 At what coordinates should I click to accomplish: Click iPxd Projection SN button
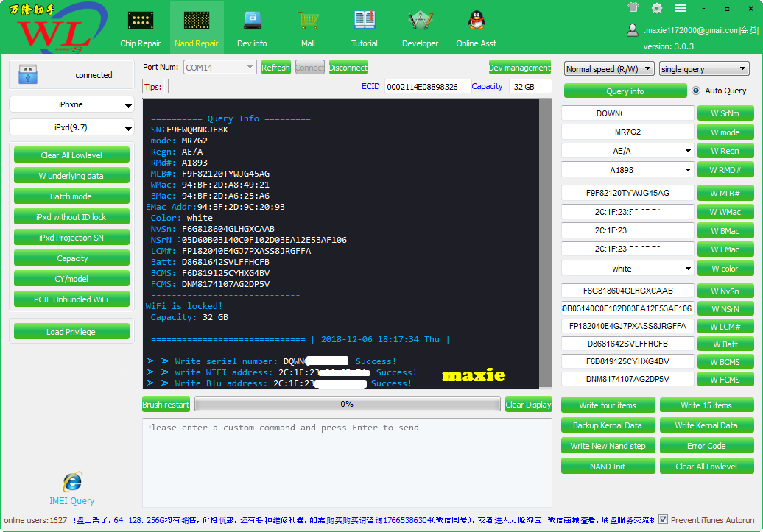pyautogui.click(x=71, y=238)
